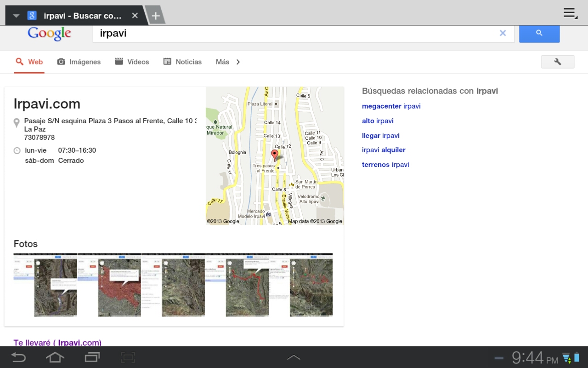The height and width of the screenshot is (368, 588).
Task: Open the browser overflow menu
Action: pyautogui.click(x=571, y=13)
